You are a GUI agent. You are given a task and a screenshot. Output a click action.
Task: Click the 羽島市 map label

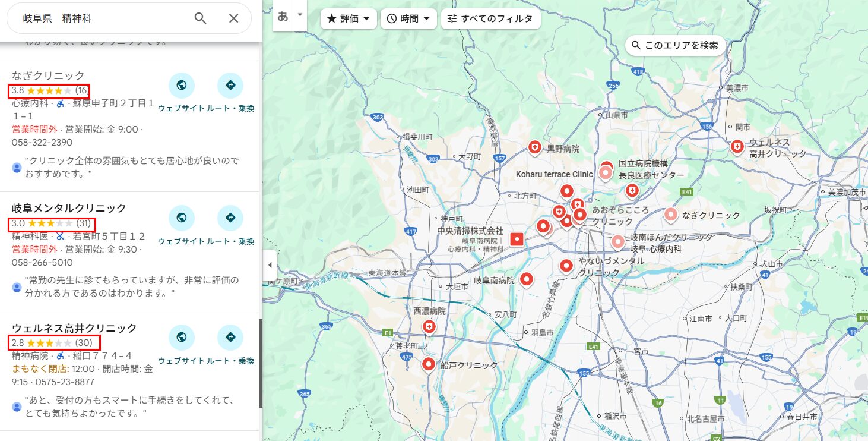click(x=542, y=332)
